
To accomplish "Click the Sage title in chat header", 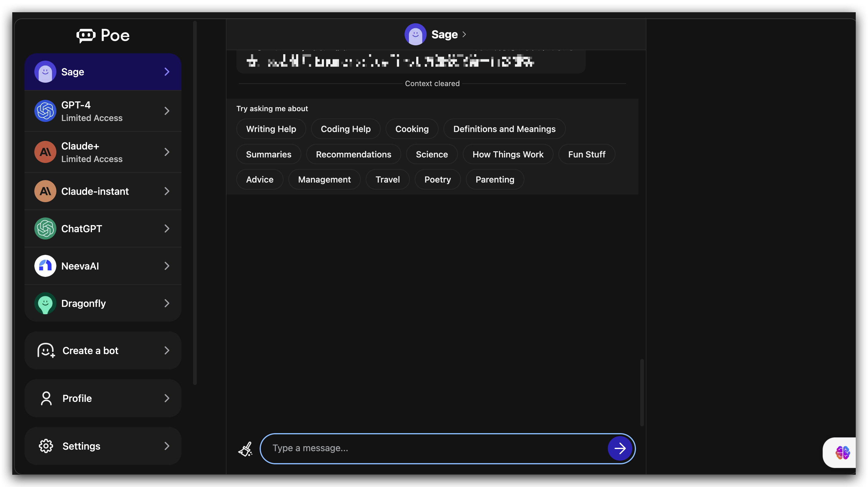I will 445,34.
